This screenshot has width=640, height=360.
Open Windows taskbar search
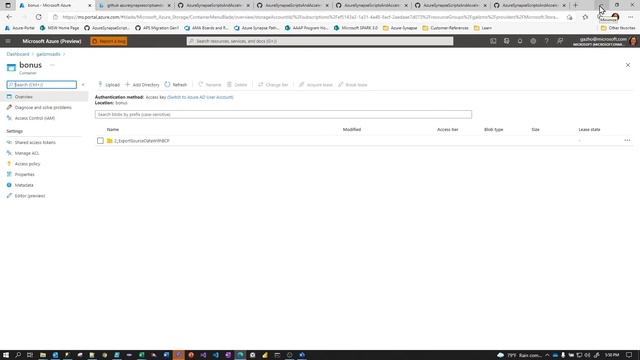pyautogui.click(x=18, y=355)
